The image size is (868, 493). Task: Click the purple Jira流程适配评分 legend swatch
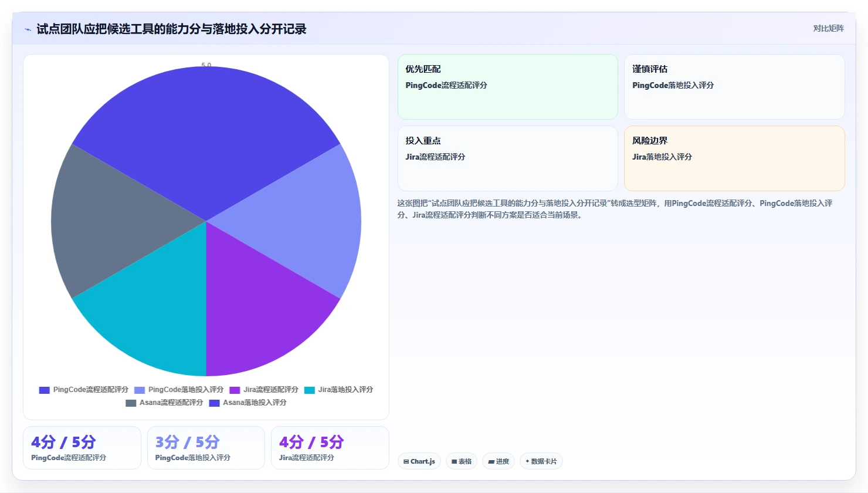click(235, 390)
